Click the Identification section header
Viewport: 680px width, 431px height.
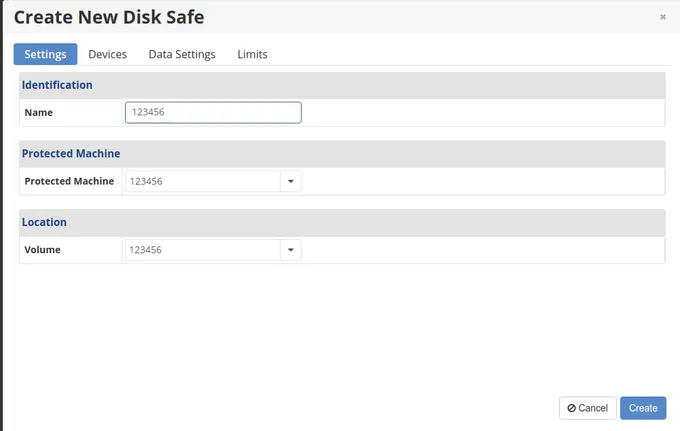click(57, 85)
